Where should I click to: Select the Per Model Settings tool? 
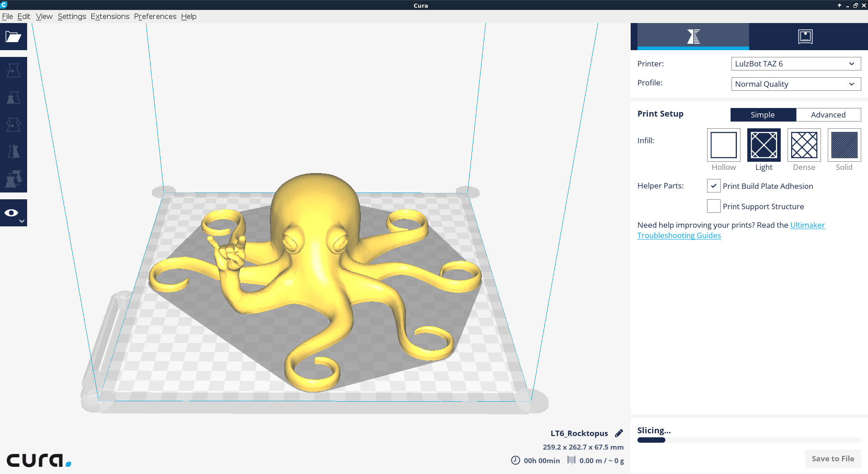point(13,179)
